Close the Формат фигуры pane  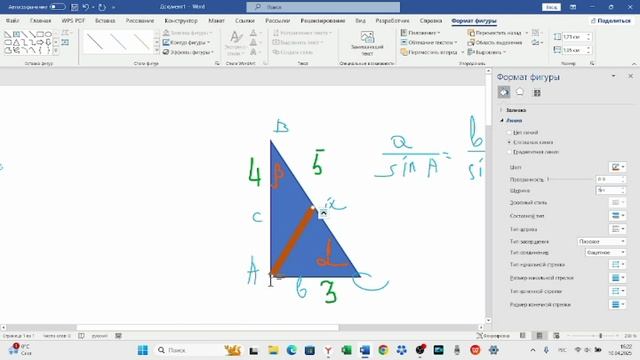(x=631, y=76)
